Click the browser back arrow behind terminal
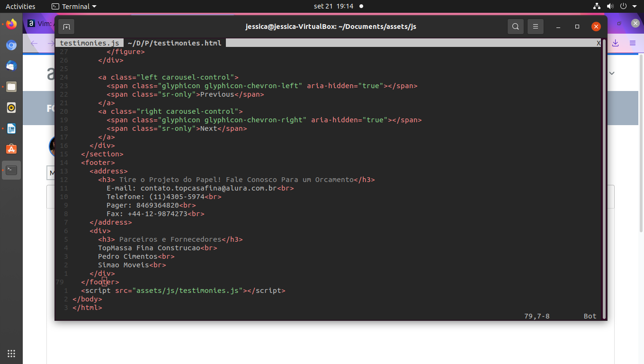Screen dimensions: 644x364 (x=34, y=43)
